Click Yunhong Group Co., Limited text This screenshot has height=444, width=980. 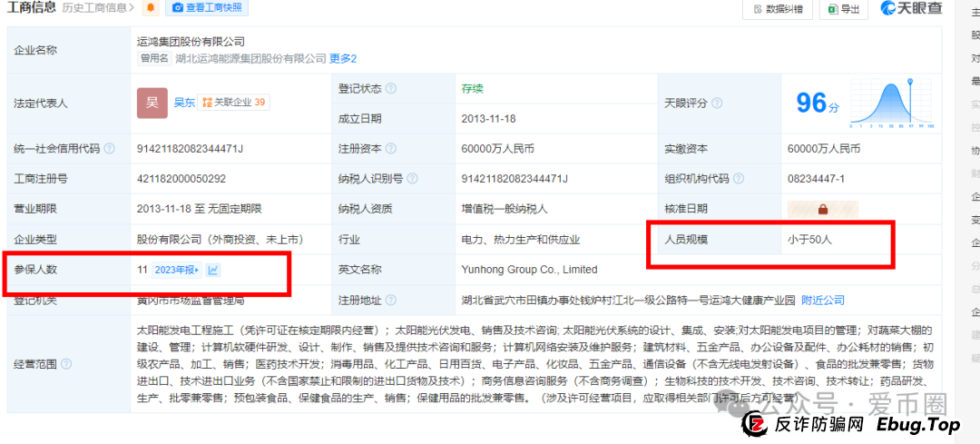pyautogui.click(x=529, y=271)
